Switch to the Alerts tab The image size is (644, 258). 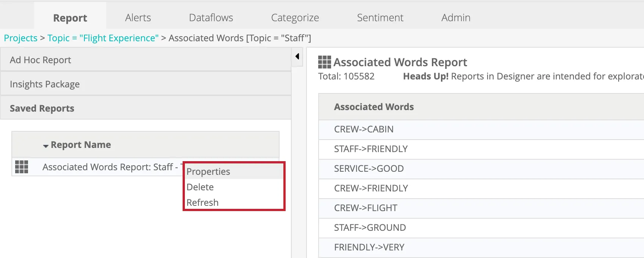click(138, 18)
